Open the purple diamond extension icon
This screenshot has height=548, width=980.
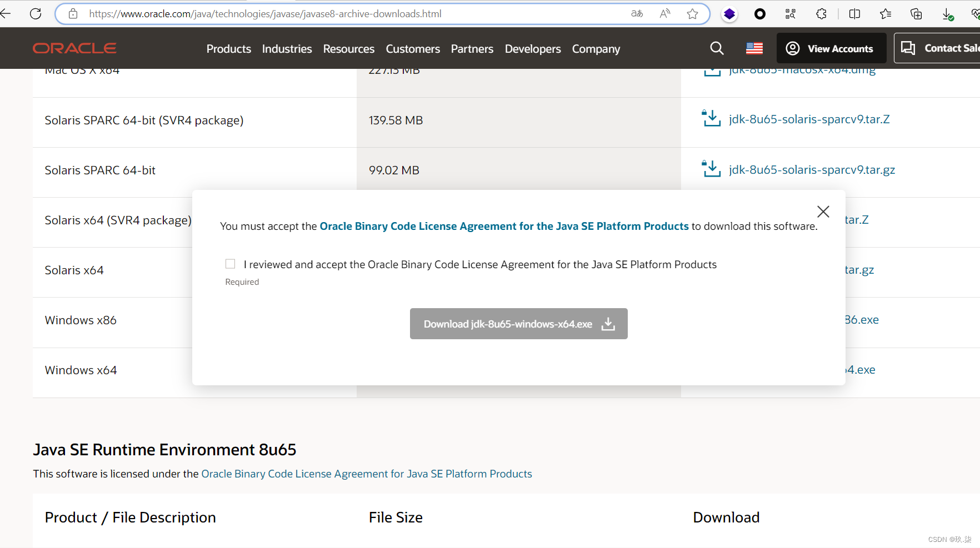[729, 14]
